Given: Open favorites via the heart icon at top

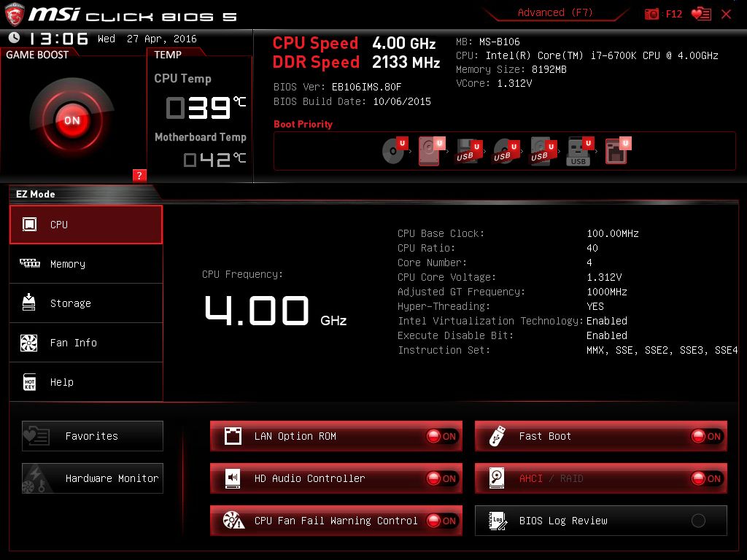Looking at the screenshot, I should pyautogui.click(x=701, y=14).
